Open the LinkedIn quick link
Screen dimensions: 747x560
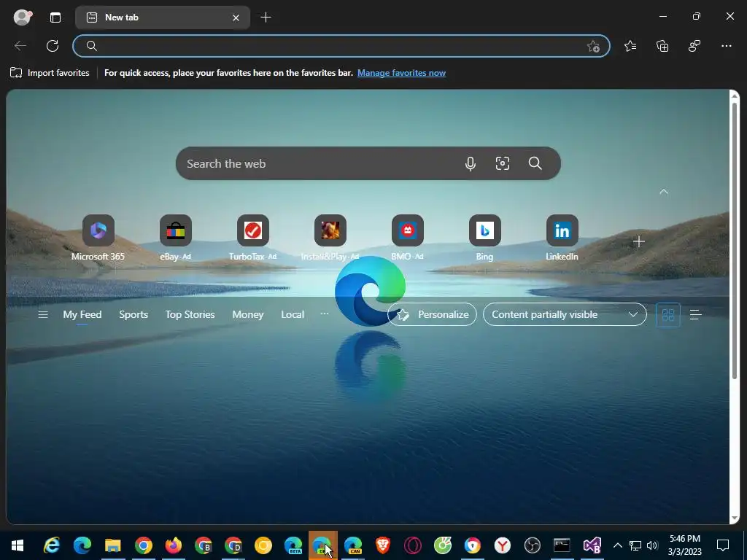(562, 238)
